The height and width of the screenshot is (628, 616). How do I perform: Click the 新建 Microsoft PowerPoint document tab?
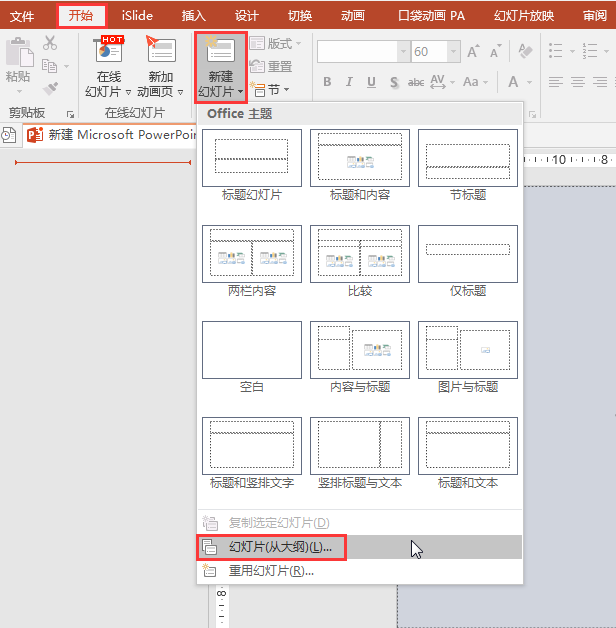(111, 135)
